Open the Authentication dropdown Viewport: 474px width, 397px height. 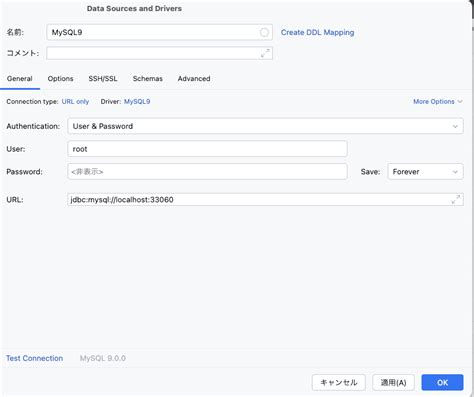click(265, 126)
